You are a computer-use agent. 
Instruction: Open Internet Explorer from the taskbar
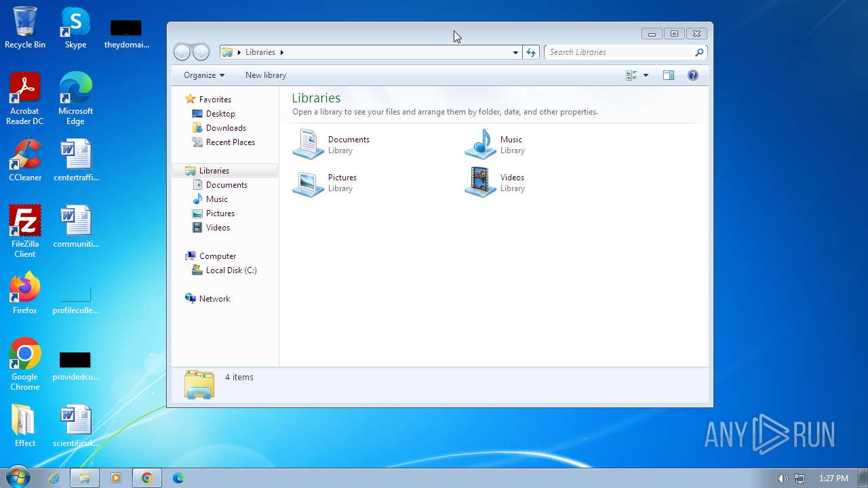[54, 478]
